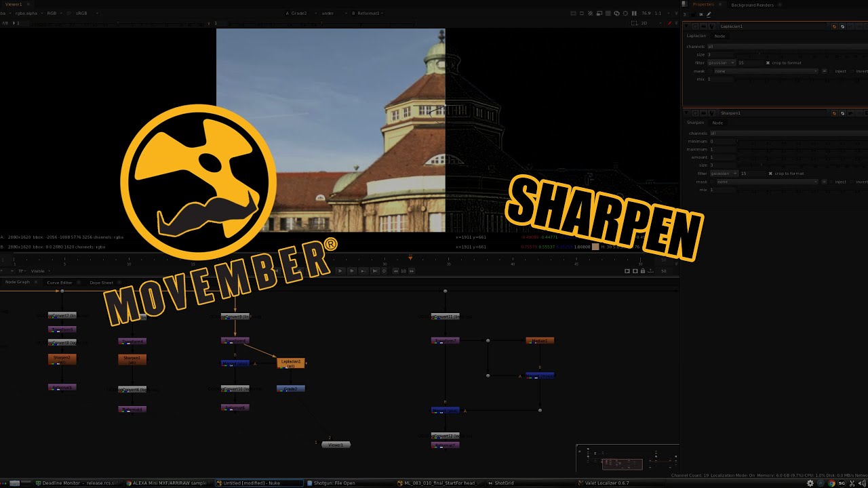
Task: Open viewer B input dropdown Reformat1
Action: (370, 13)
